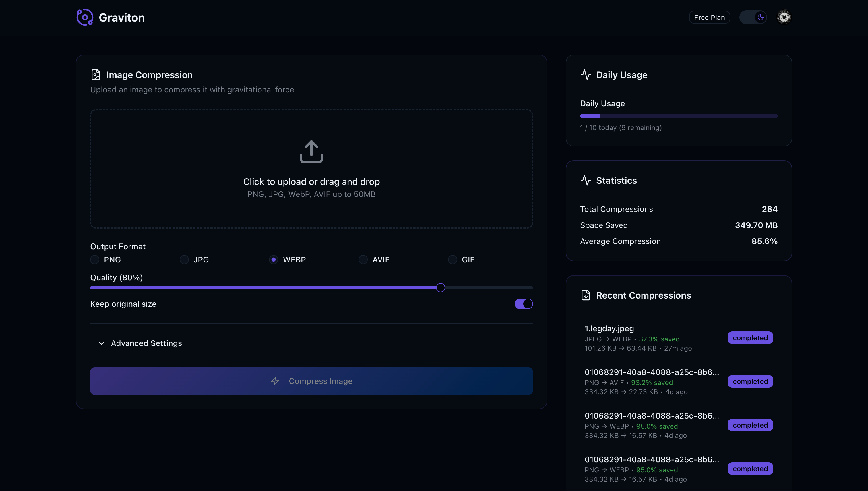The height and width of the screenshot is (491, 868).
Task: Click the Free Plan badge
Action: click(709, 17)
